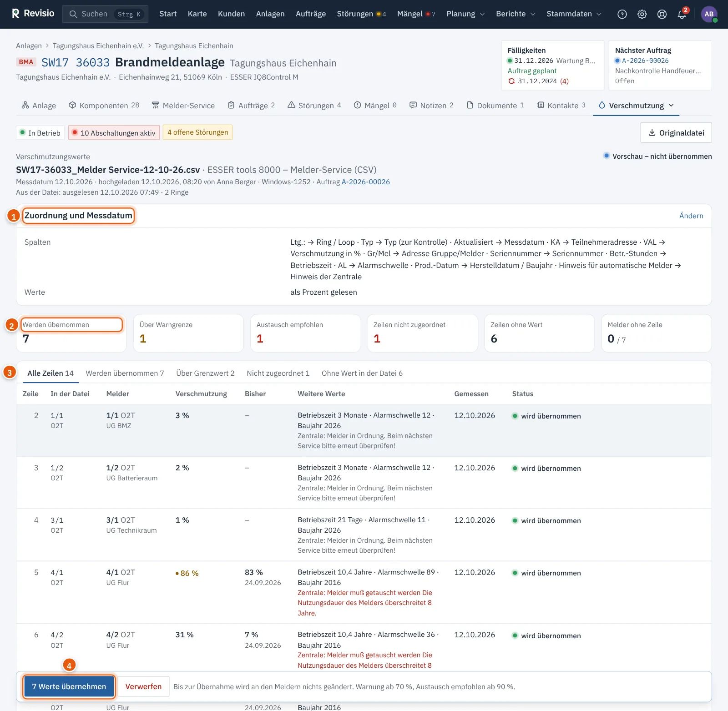728x711 pixels.
Task: Focus the Suchen search field
Action: 105,14
